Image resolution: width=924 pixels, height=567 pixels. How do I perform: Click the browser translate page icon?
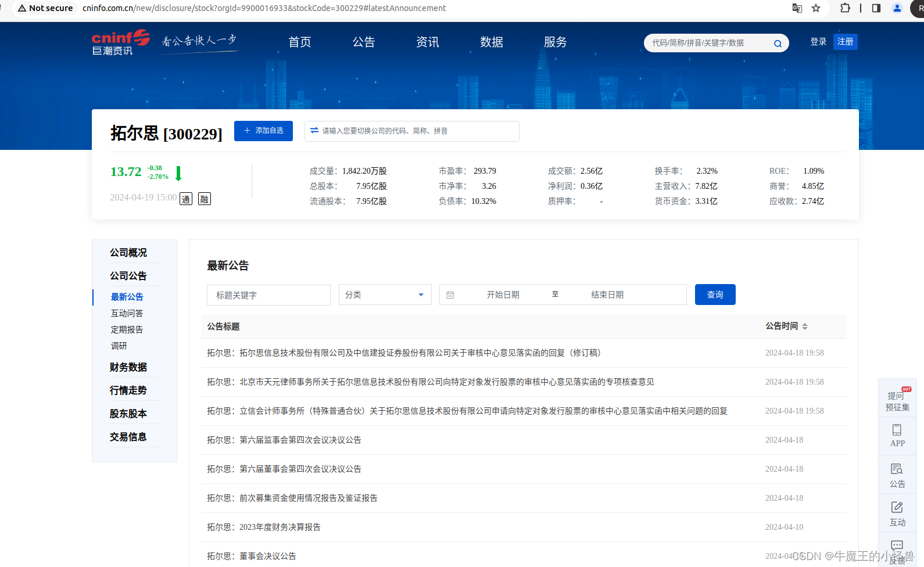[797, 8]
